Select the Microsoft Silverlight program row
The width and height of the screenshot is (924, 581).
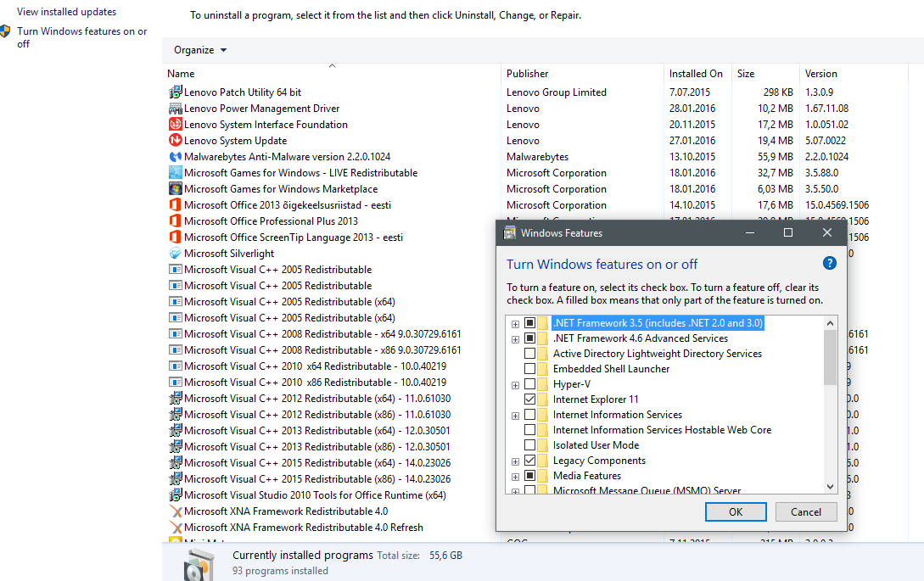pyautogui.click(x=331, y=254)
